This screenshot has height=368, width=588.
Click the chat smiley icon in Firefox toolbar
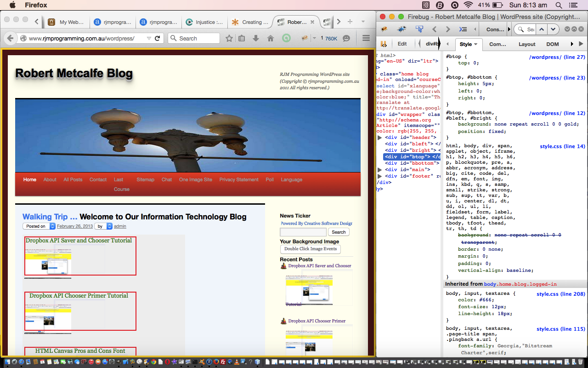[x=346, y=38]
